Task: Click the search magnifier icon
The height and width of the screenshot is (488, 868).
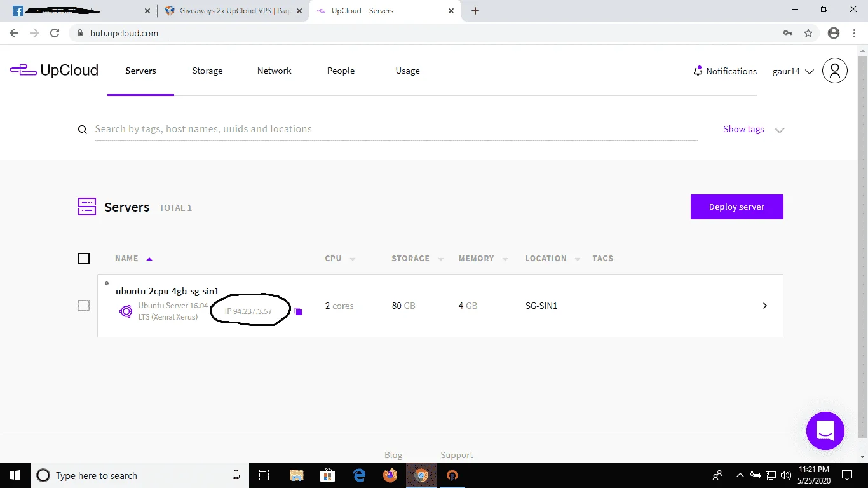Action: [82, 130]
